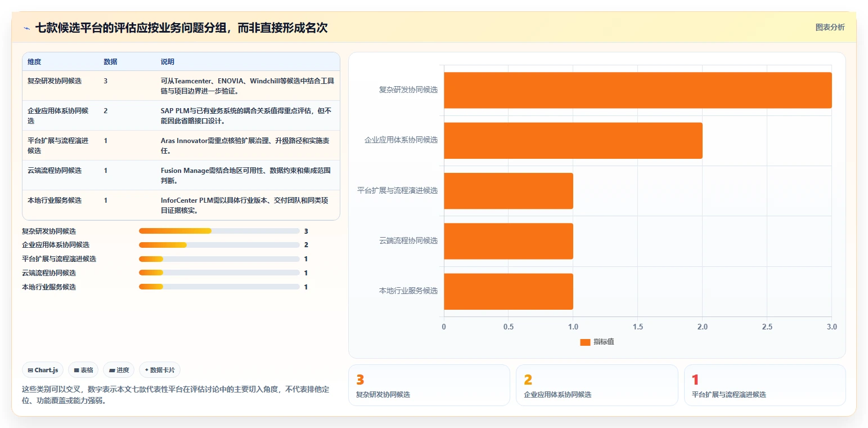Click progress list label 云端流程协同候选
868x428 pixels.
pyautogui.click(x=49, y=273)
